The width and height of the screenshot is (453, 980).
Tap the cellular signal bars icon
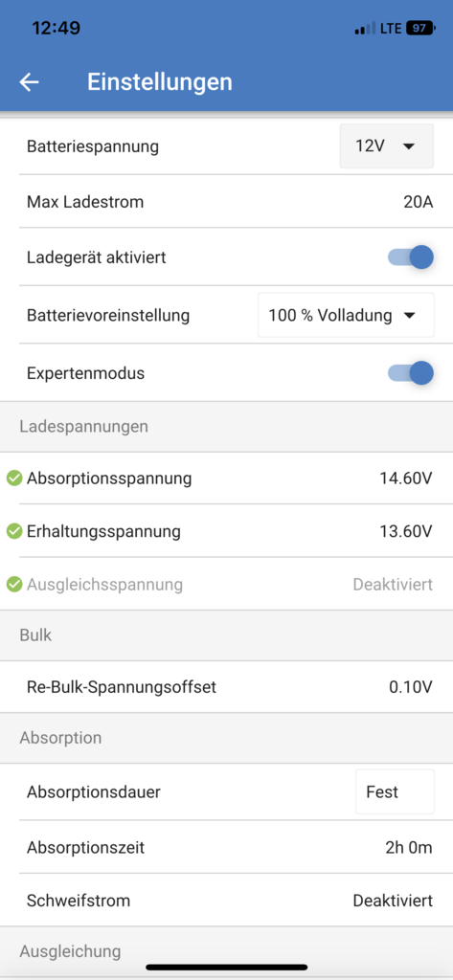click(365, 28)
